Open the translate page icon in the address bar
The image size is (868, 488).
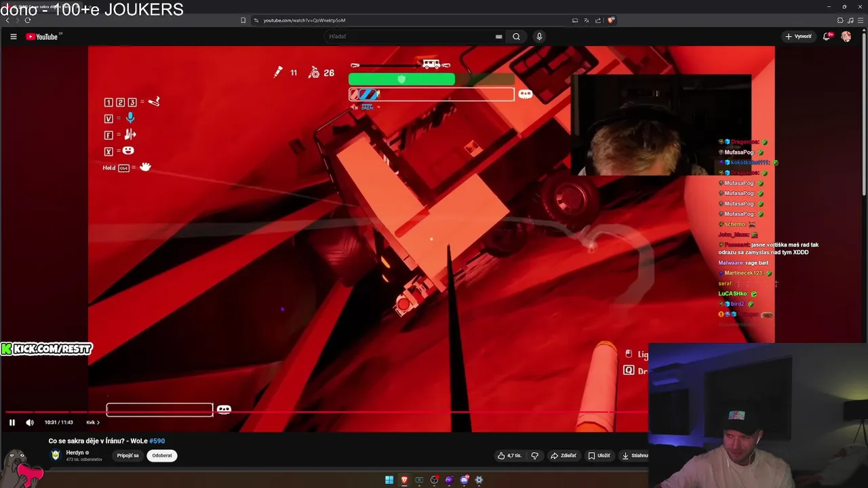[587, 20]
